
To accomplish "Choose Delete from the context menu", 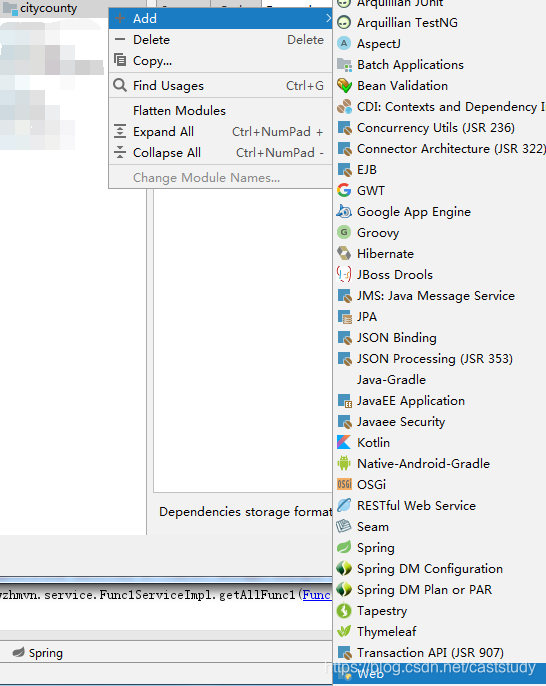I will click(x=220, y=39).
